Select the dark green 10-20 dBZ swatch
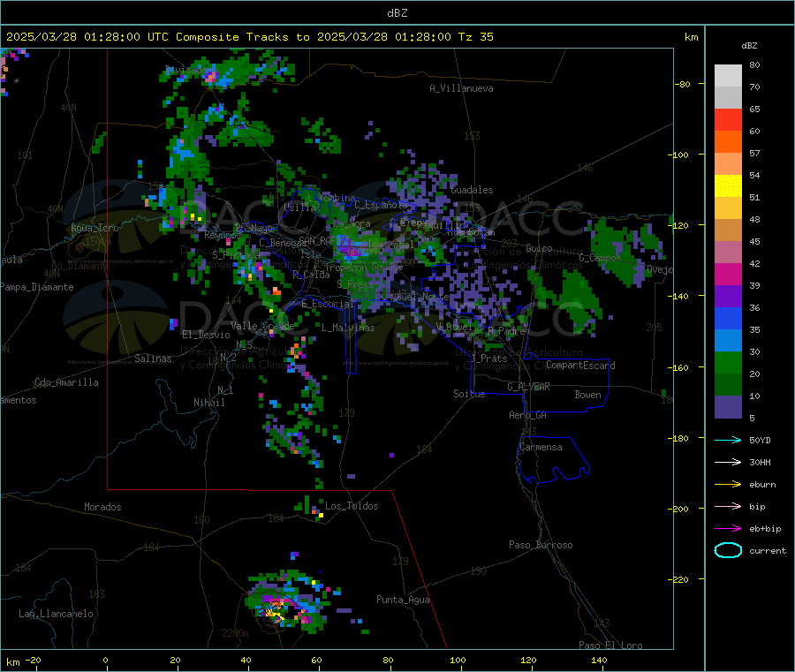 click(728, 385)
